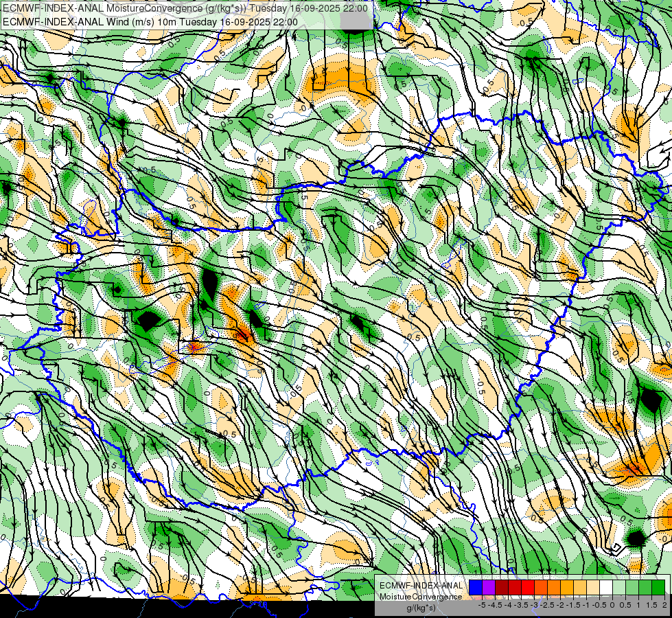The width and height of the screenshot is (672, 618).
Task: Click the white legend swatch
Action: click(606, 588)
